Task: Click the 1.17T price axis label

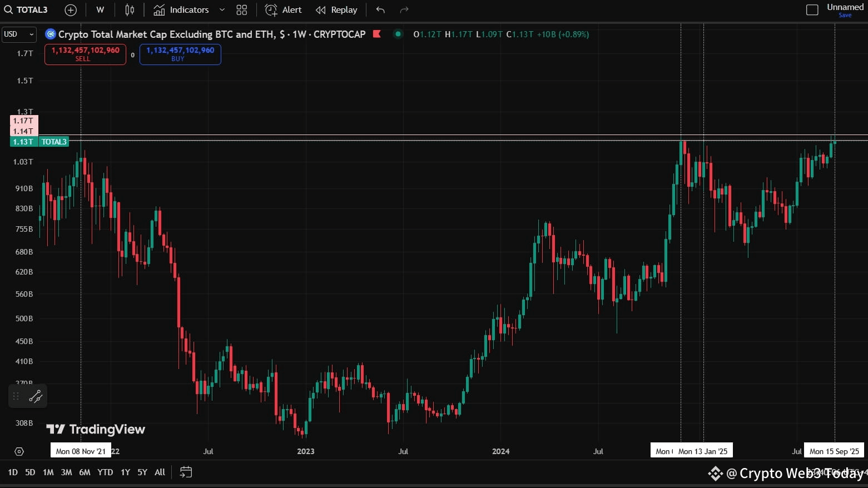Action: [24, 121]
